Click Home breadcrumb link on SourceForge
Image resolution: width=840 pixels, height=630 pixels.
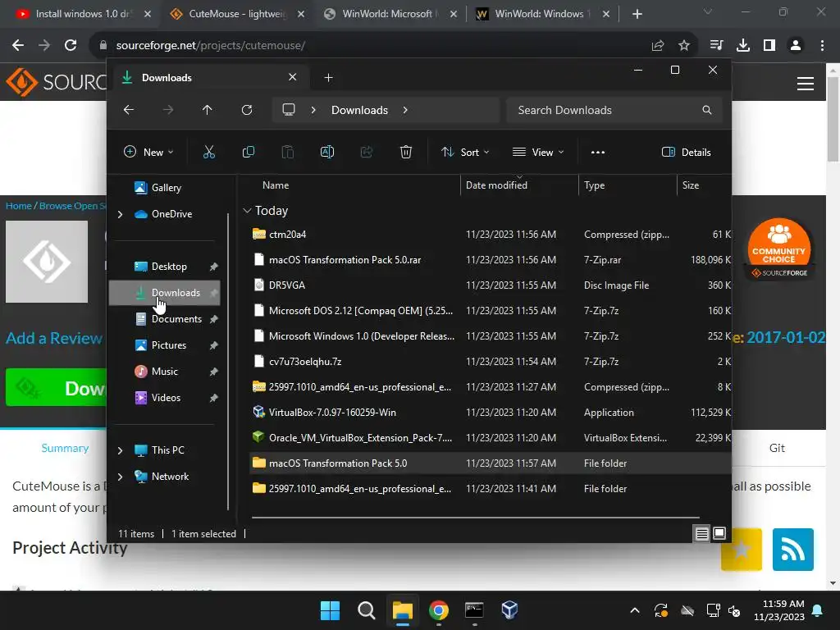coord(19,206)
